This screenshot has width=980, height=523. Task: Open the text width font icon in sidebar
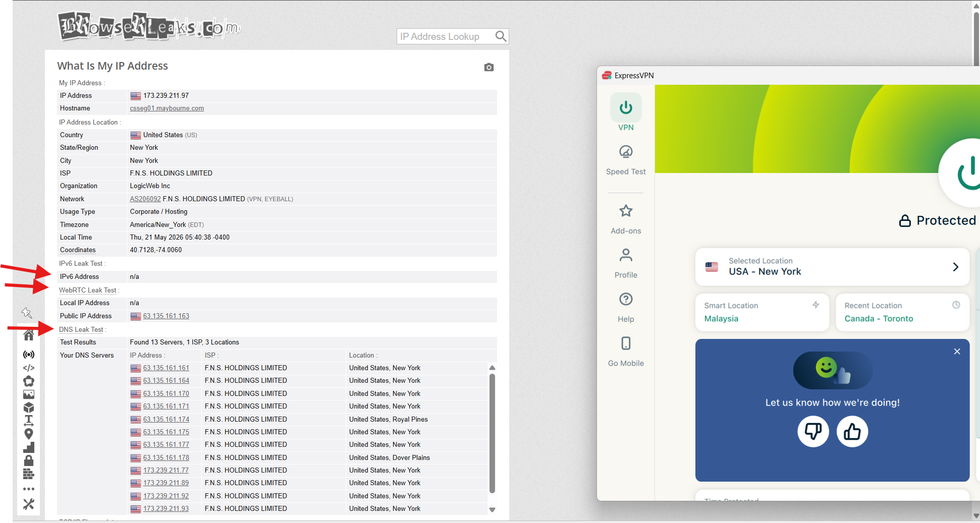pyautogui.click(x=29, y=421)
